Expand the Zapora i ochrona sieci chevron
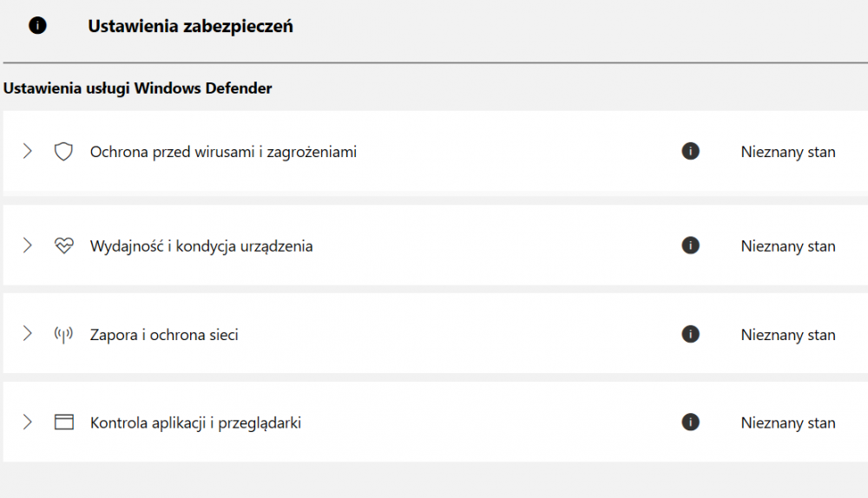The image size is (868, 498). coord(27,334)
